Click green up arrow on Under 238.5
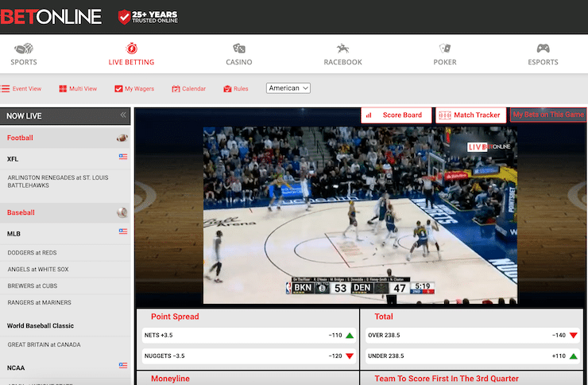 coord(573,356)
